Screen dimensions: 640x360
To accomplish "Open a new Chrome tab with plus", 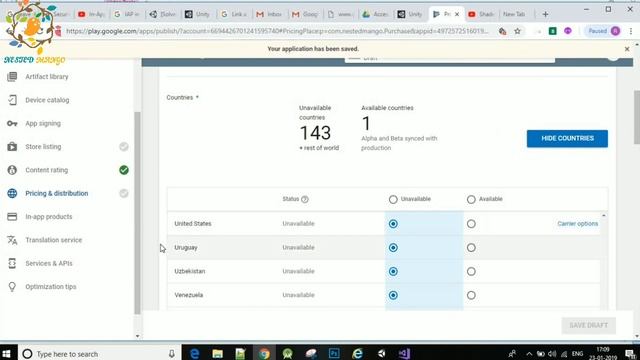I will (545, 14).
